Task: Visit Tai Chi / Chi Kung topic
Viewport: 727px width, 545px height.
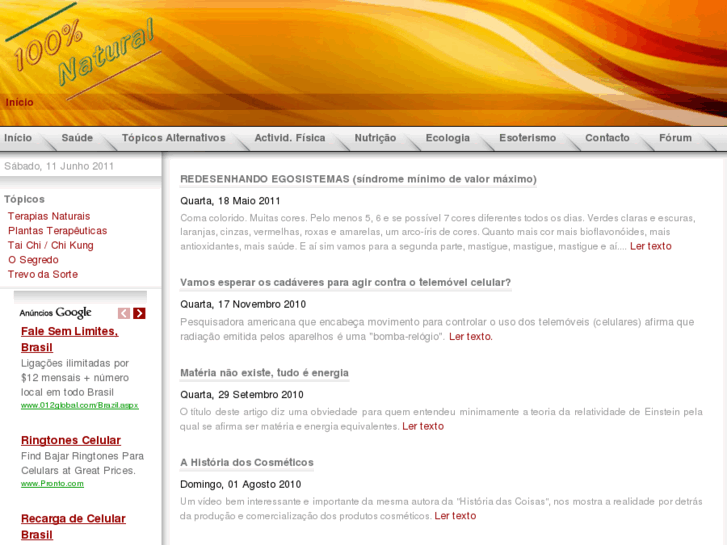Action: coord(50,245)
